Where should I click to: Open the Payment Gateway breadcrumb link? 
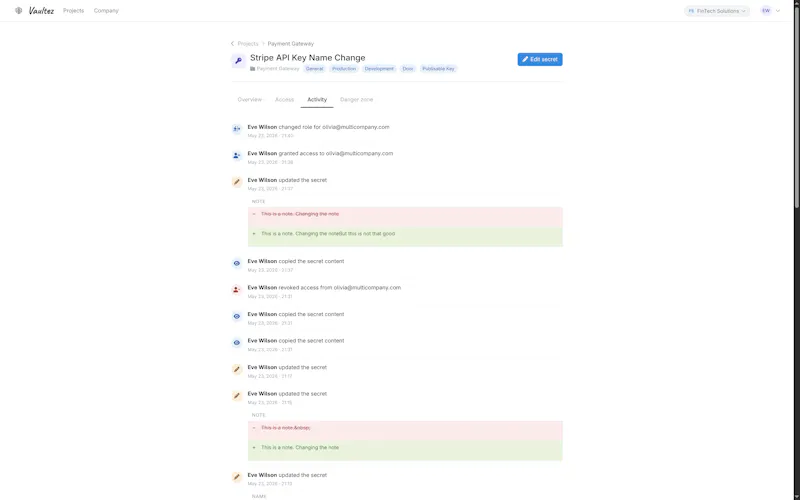click(x=291, y=43)
